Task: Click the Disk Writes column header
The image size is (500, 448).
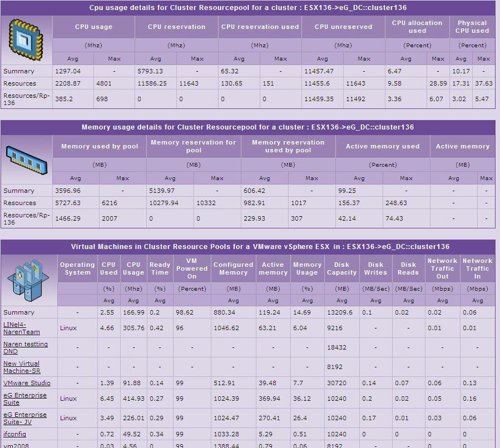Action: 376,268
